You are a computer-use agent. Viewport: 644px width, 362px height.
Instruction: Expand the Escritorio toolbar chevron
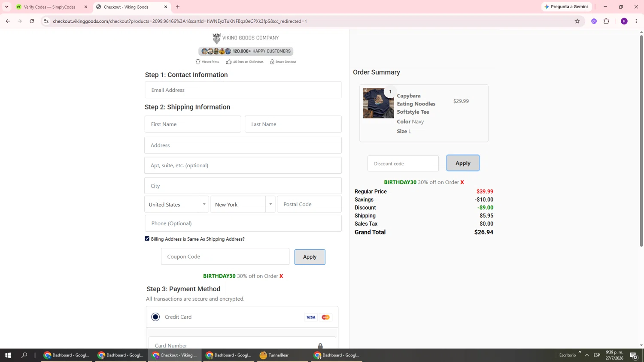pos(580,352)
